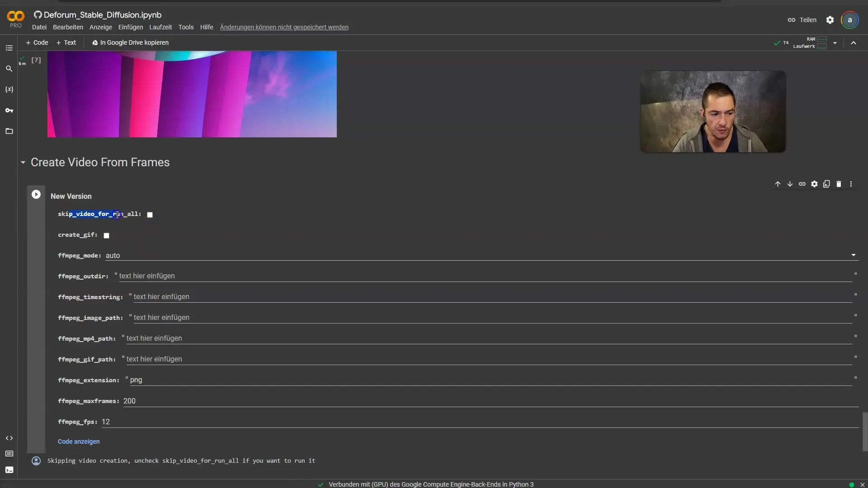Click the run cell play button
The image size is (868, 488).
[x=36, y=194]
